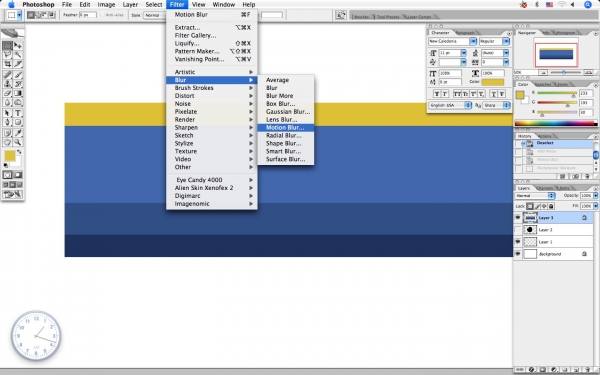
Task: Choose Motion Blur... in Blur submenu
Action: click(285, 127)
